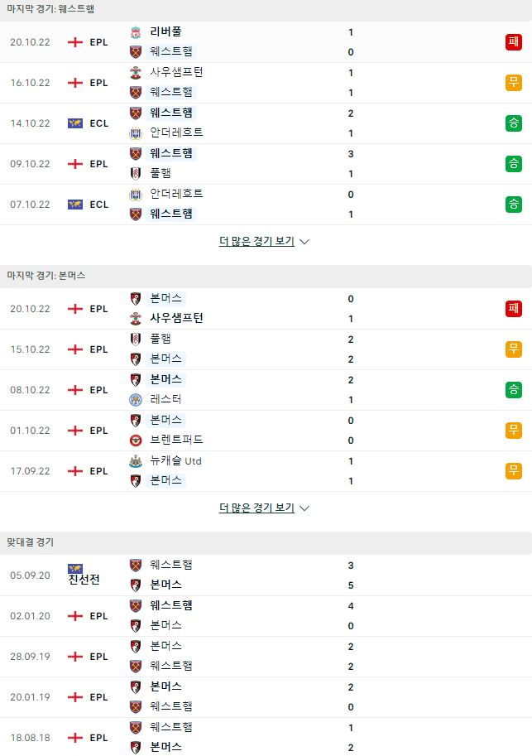Open the 마지막 경기: 웨스트햄 section header
The height and width of the screenshot is (756, 532).
coord(266,10)
